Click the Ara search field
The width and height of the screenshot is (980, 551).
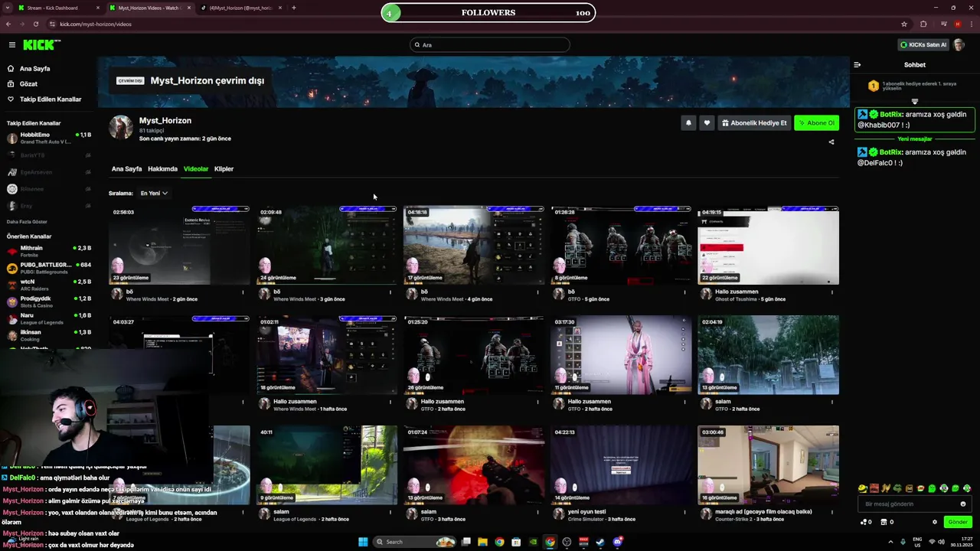(x=489, y=45)
